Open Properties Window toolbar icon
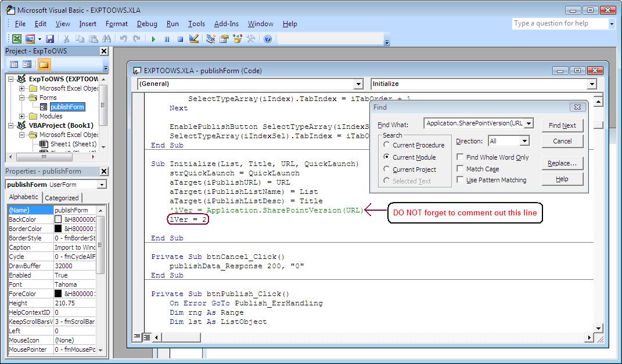The image size is (622, 364). (x=224, y=39)
